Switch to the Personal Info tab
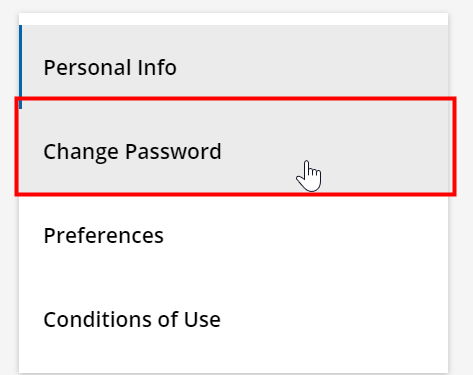The height and width of the screenshot is (375, 473). point(234,67)
